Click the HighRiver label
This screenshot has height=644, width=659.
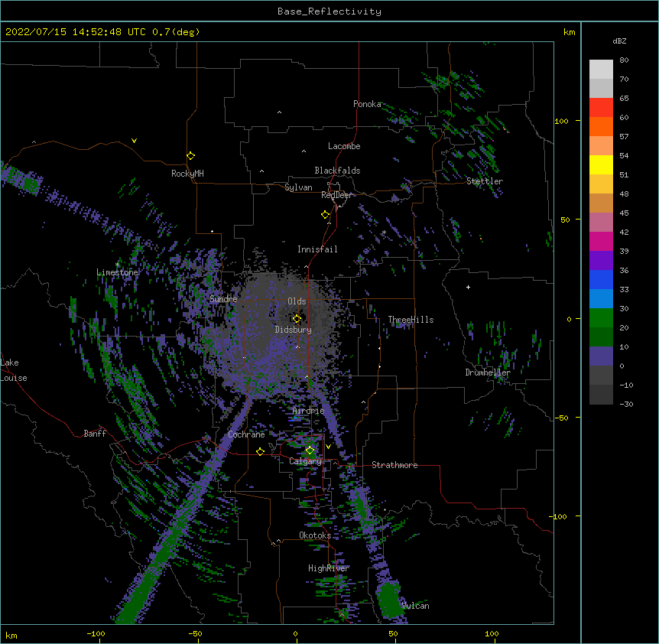point(329,568)
